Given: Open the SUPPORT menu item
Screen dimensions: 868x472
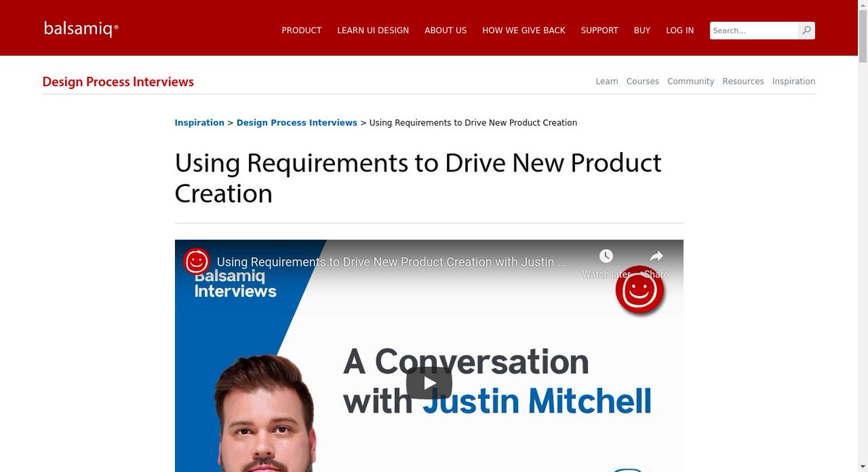Looking at the screenshot, I should click(600, 30).
